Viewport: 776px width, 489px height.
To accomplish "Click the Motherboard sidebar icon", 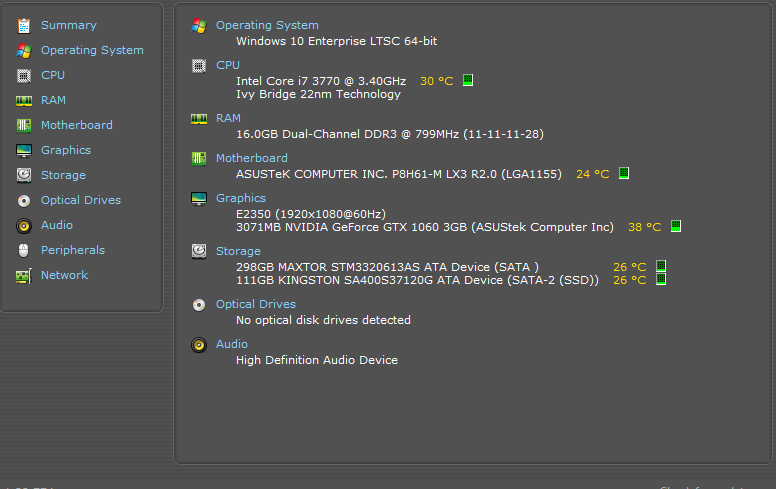I will pos(23,125).
